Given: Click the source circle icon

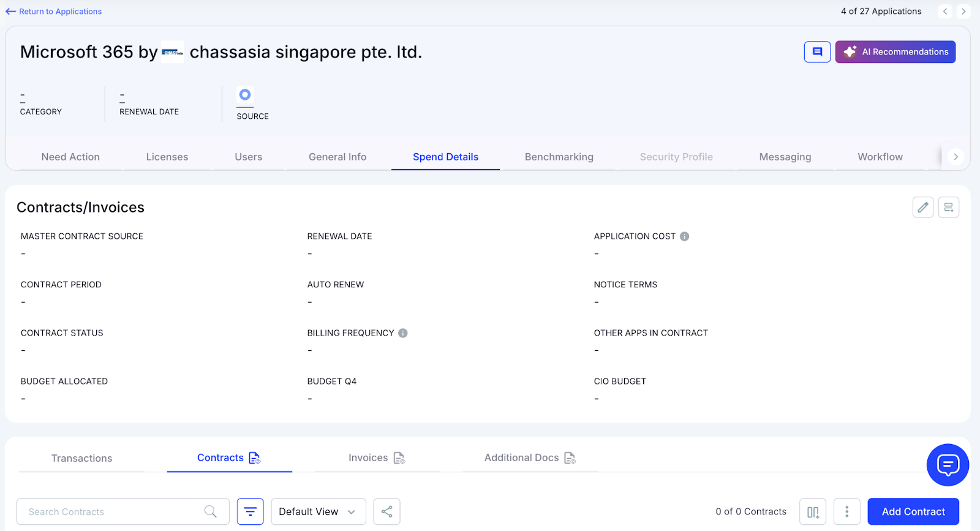Looking at the screenshot, I should (245, 95).
